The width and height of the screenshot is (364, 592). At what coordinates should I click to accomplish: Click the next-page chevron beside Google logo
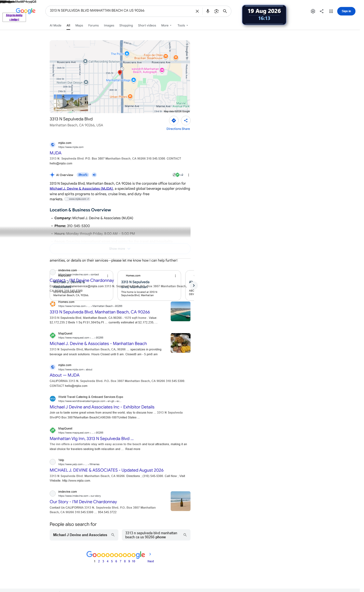150,554
